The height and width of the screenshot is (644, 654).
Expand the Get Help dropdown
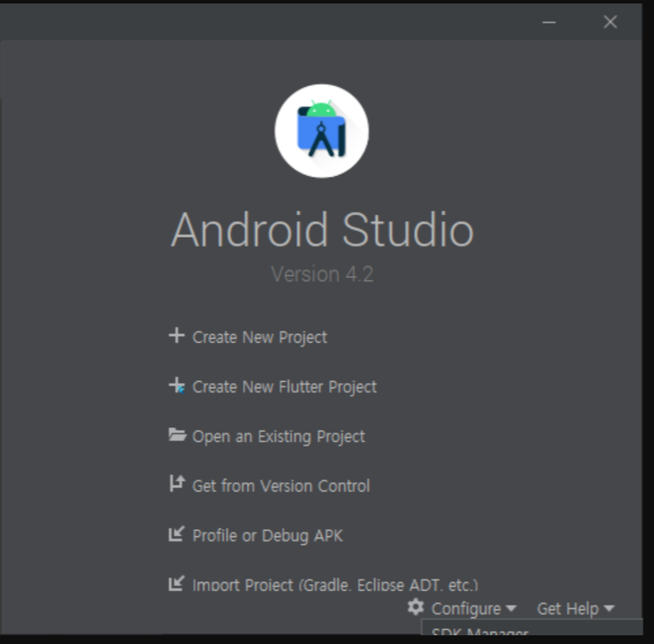(568, 608)
